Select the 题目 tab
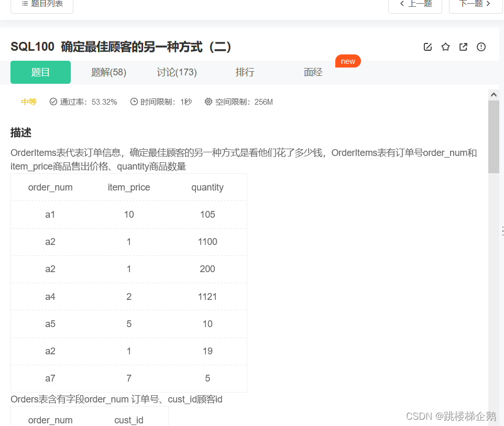The width and height of the screenshot is (504, 426). point(40,72)
